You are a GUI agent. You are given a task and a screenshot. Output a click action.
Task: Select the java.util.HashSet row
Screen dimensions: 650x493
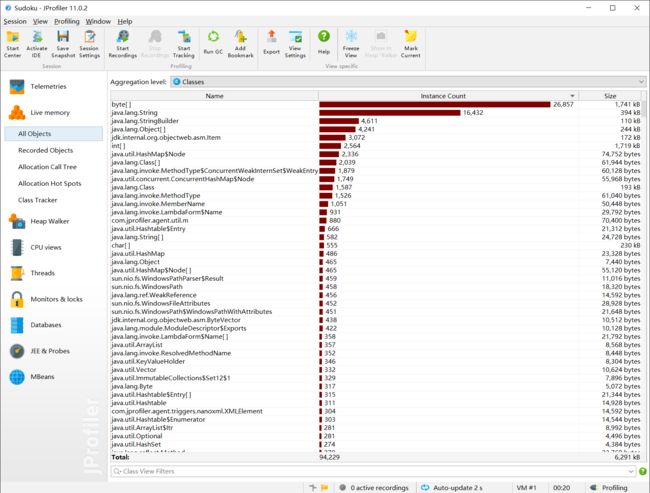click(x=376, y=444)
